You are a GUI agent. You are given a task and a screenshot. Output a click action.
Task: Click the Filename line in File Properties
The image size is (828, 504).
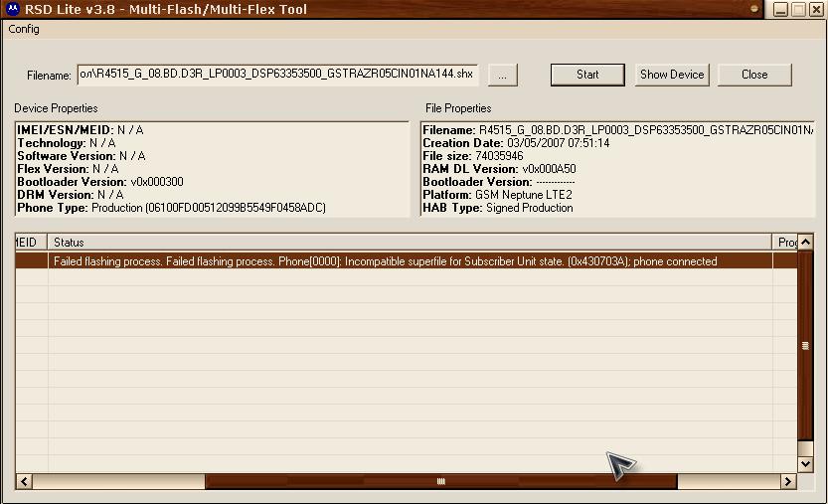tap(618, 130)
